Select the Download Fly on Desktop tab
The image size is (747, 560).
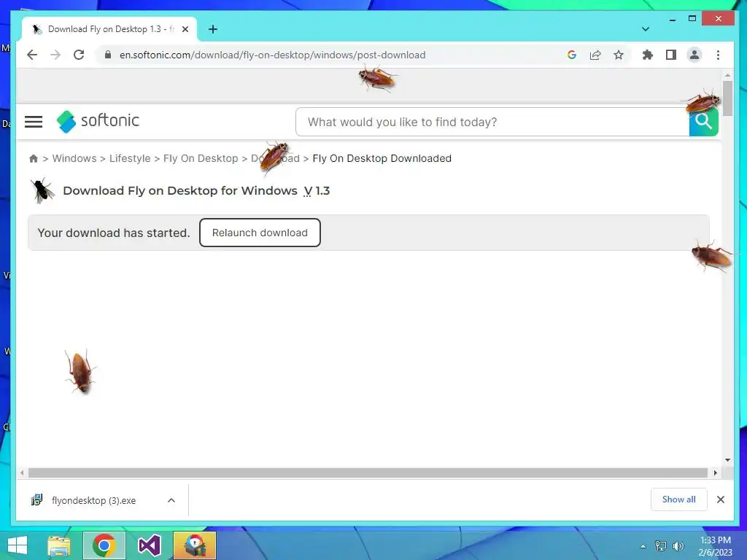(x=109, y=29)
